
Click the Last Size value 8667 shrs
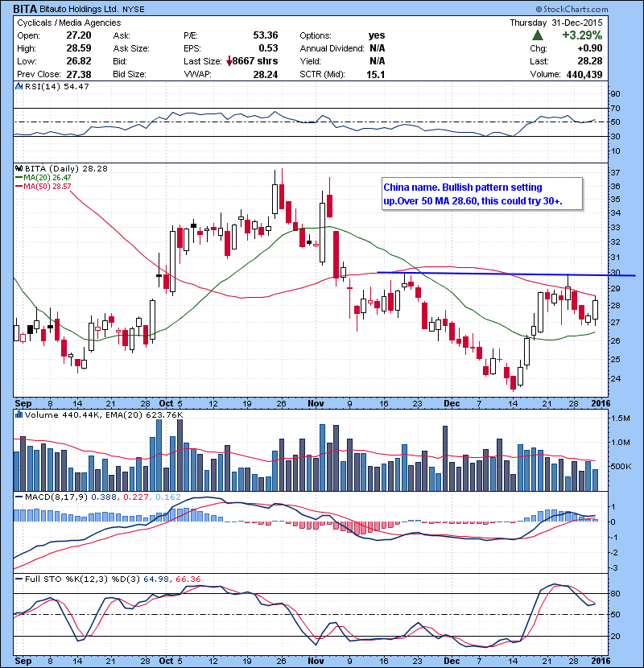pos(255,61)
